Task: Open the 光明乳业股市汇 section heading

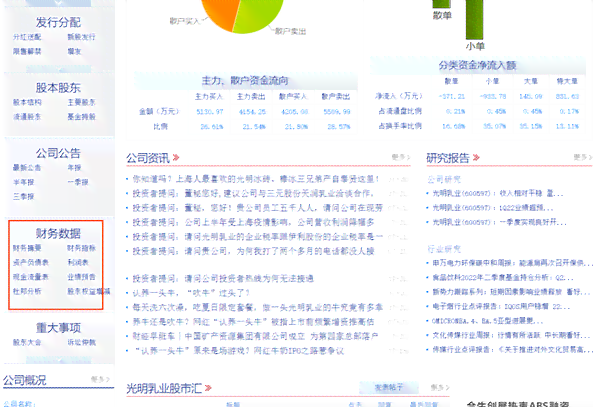Action: point(164,389)
